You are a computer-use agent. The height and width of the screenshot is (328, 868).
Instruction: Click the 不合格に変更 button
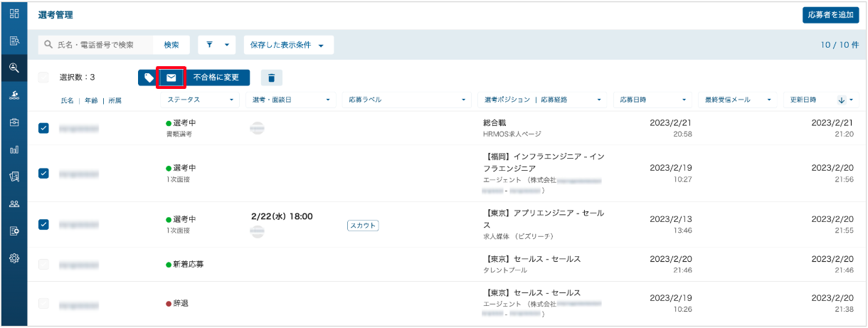pos(217,78)
